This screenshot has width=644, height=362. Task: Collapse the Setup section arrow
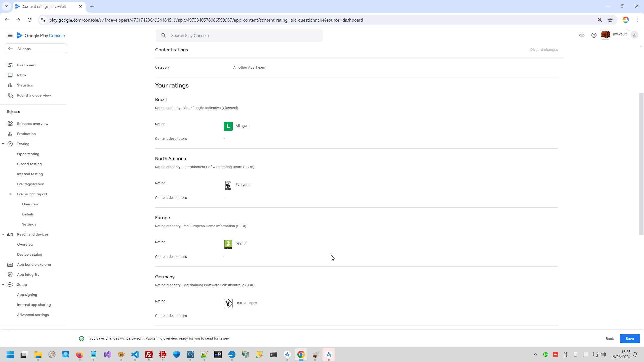coord(3,285)
